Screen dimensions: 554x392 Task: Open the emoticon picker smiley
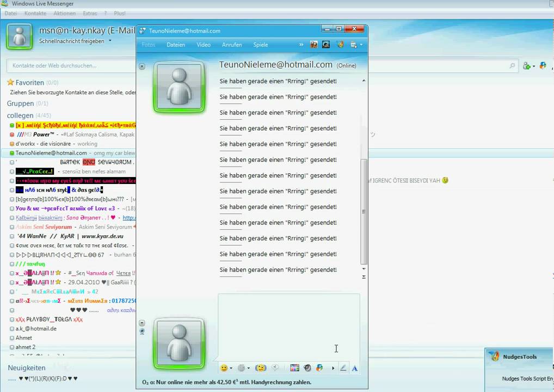pyautogui.click(x=224, y=368)
